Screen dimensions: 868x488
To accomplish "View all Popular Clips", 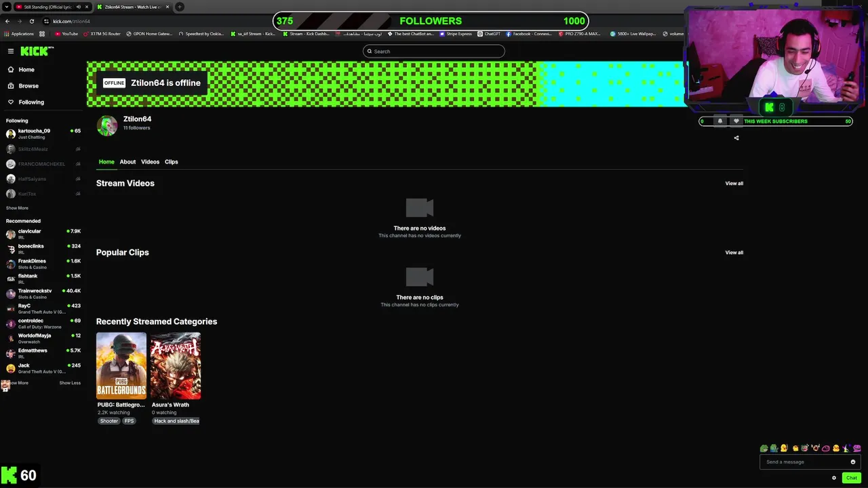I will (734, 253).
